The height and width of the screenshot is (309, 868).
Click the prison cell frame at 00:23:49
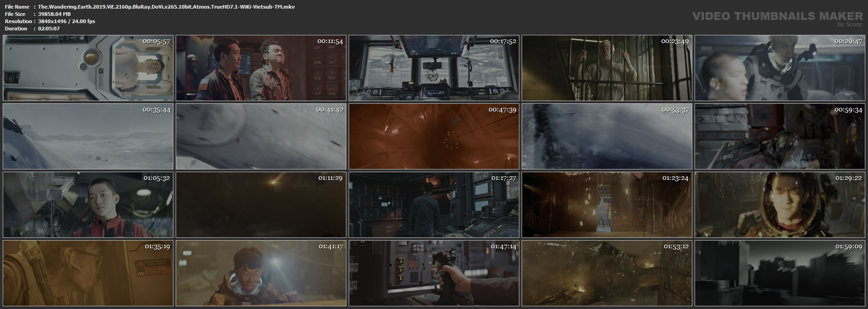[607, 68]
